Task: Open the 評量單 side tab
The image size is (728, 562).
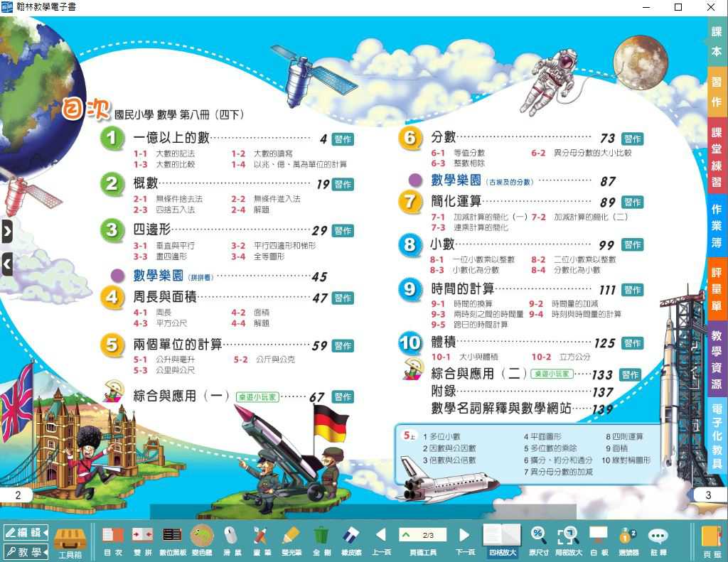Action: tap(717, 288)
